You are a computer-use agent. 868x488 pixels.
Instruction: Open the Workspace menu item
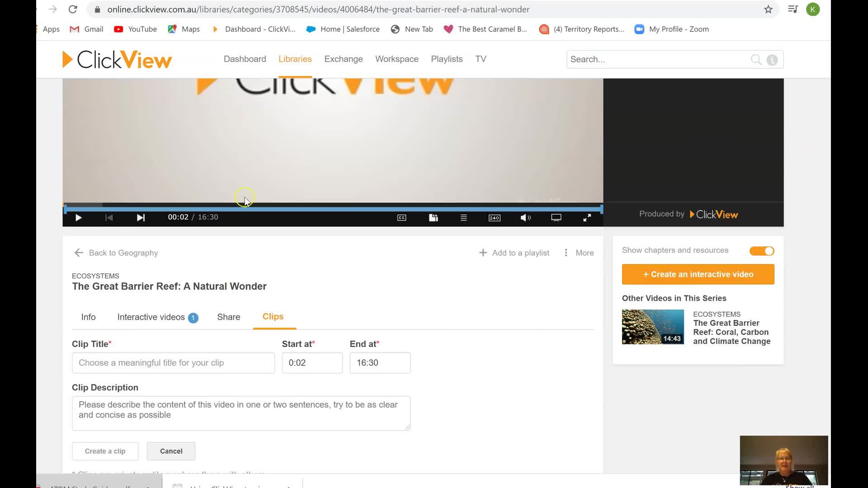click(396, 59)
